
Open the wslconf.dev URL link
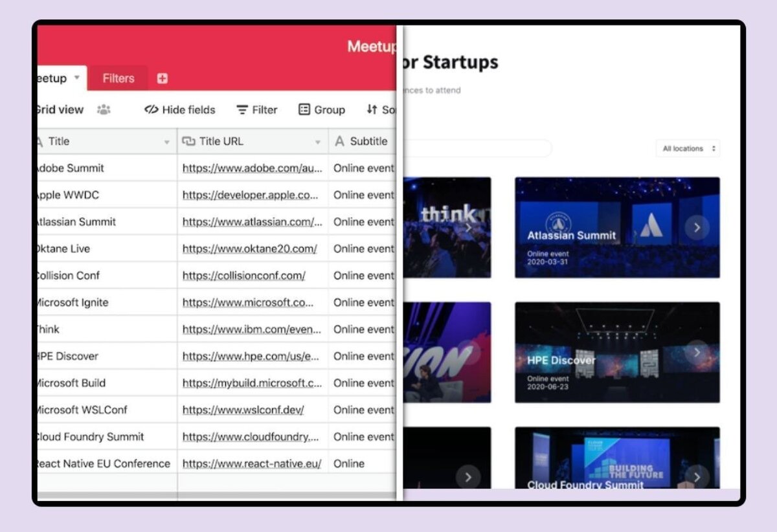click(x=243, y=410)
